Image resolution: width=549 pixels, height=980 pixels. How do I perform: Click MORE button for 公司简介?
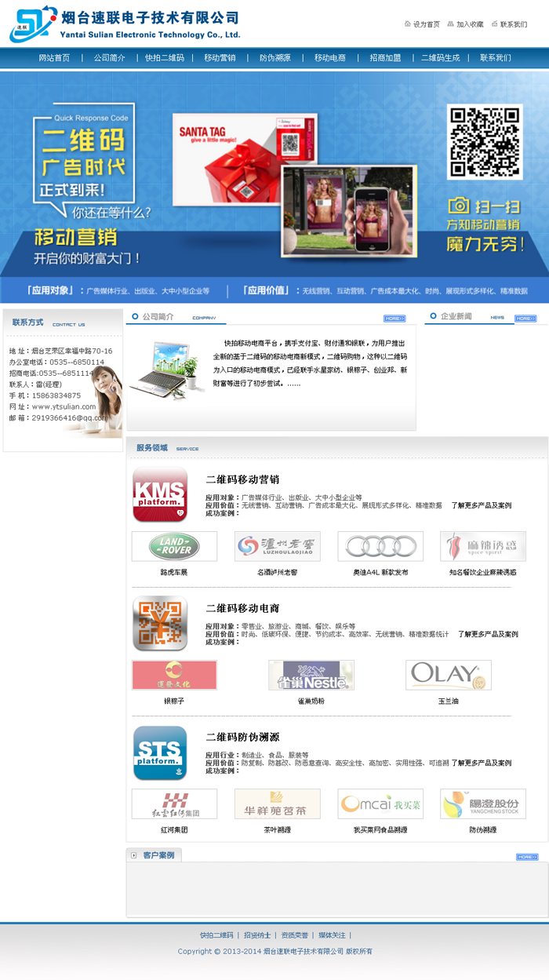(394, 319)
